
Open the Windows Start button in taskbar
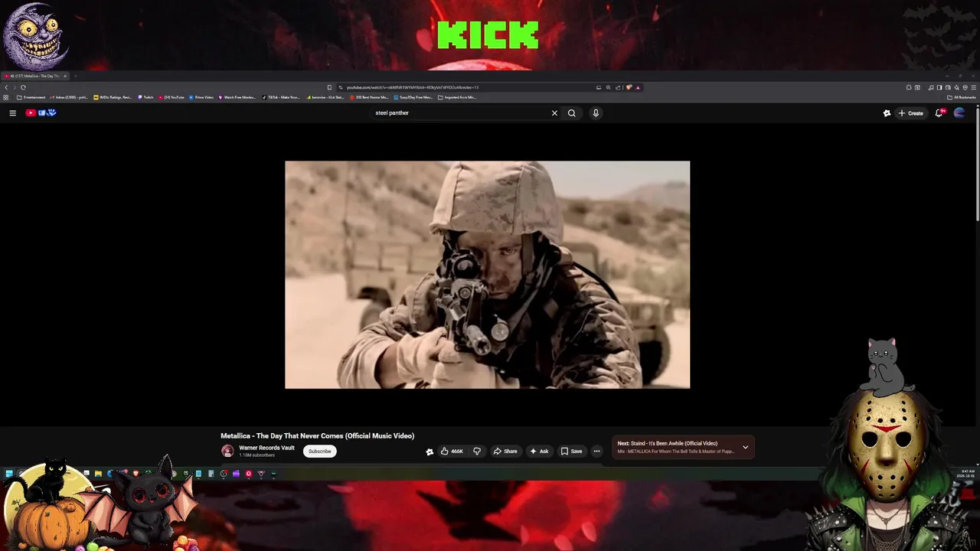[x=8, y=474]
